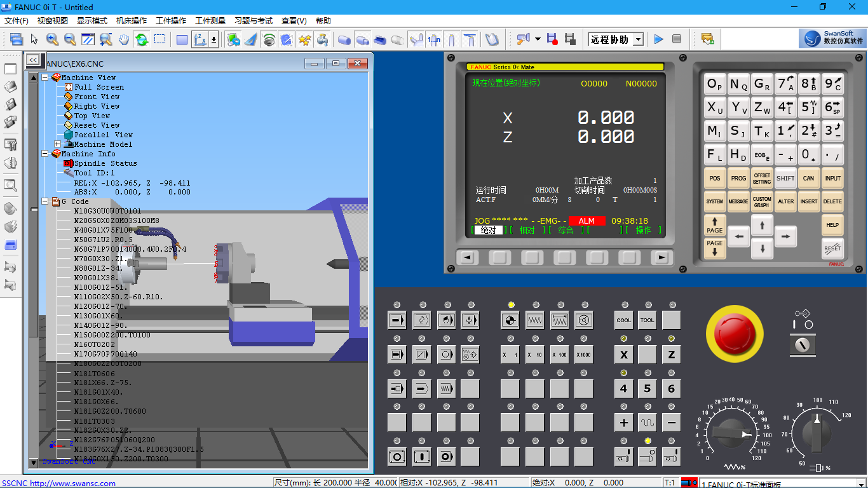This screenshot has width=868, height=488.
Task: Toggle the single block button
Action: tap(397, 354)
